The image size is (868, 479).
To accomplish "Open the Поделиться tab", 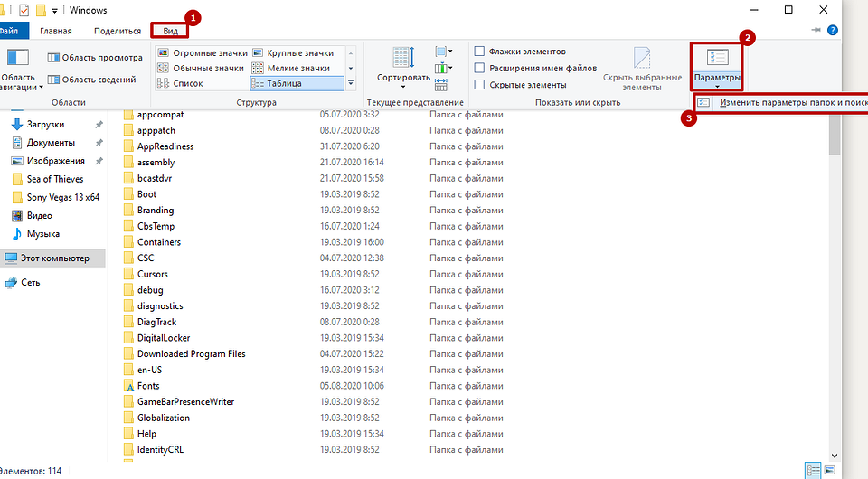I will click(117, 31).
